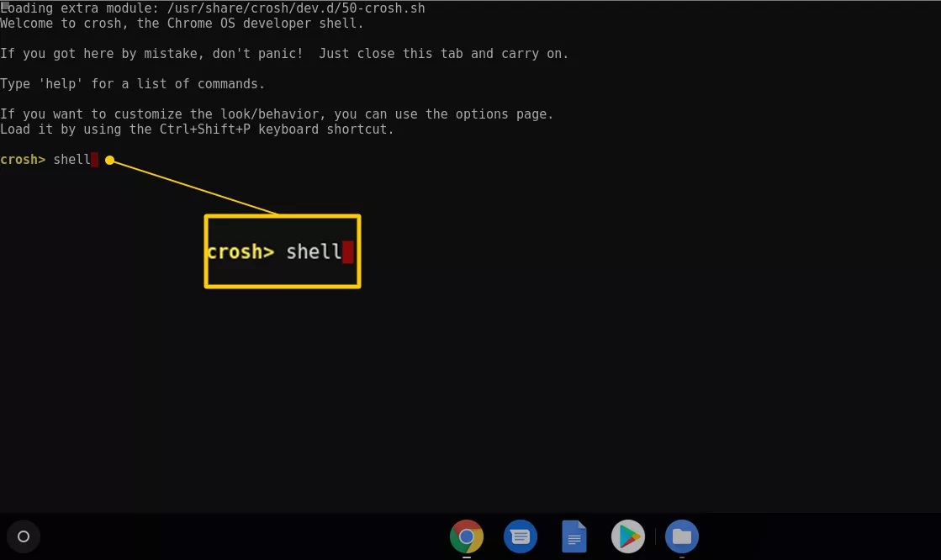Click the 'shell' text inside the callout box
This screenshot has height=560, width=941.
(314, 252)
